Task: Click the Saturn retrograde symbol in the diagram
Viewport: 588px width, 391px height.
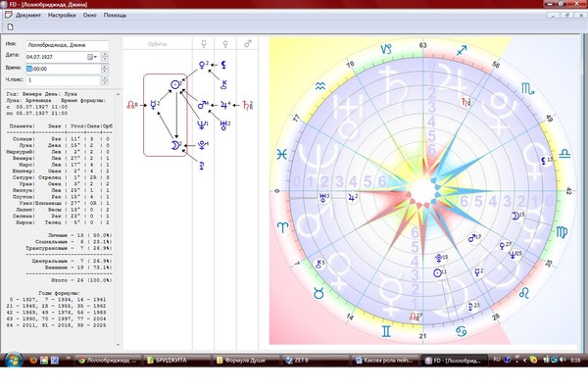Action: point(247,105)
